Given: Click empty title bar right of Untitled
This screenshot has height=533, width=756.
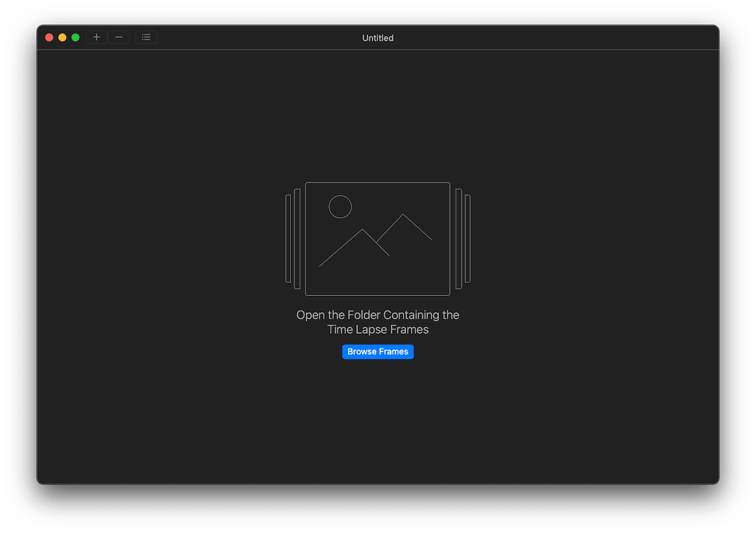Looking at the screenshot, I should pyautogui.click(x=560, y=37).
